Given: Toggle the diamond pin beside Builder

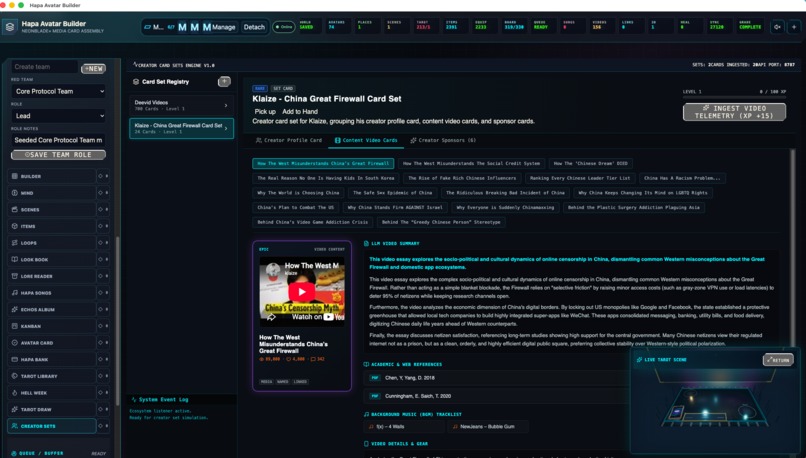Looking at the screenshot, I should tap(100, 176).
